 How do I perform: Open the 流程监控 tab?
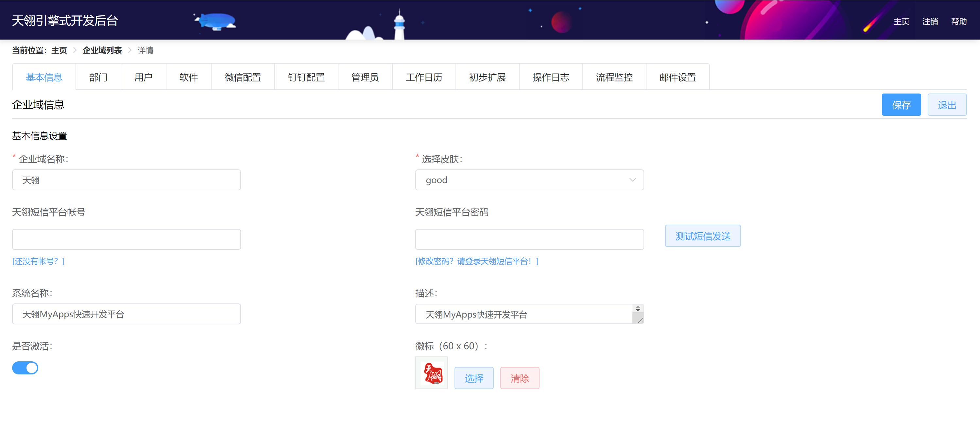pos(614,77)
